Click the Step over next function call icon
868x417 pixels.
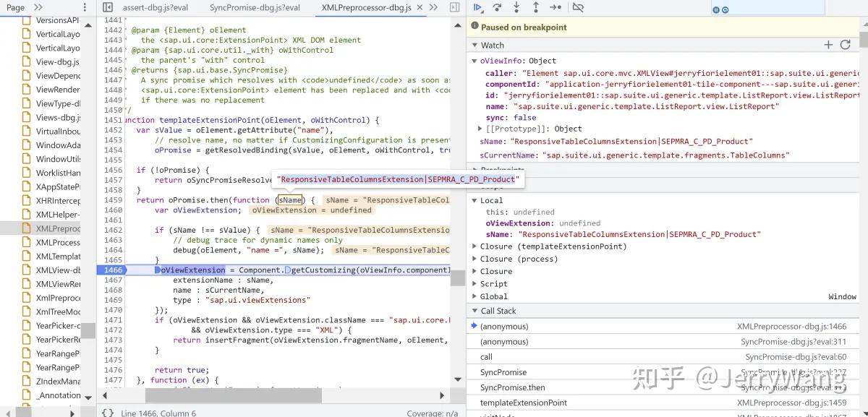[x=497, y=7]
